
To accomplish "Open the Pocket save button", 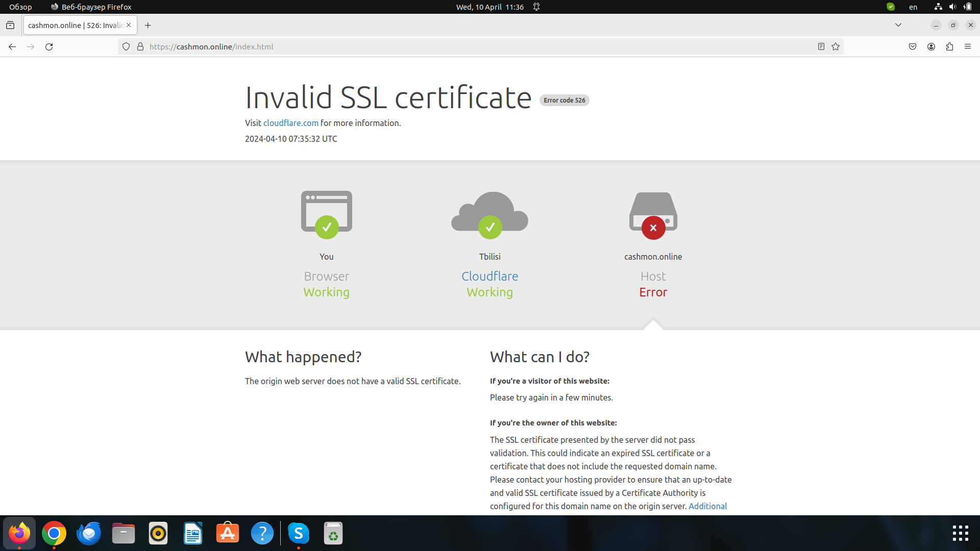I will point(913,46).
